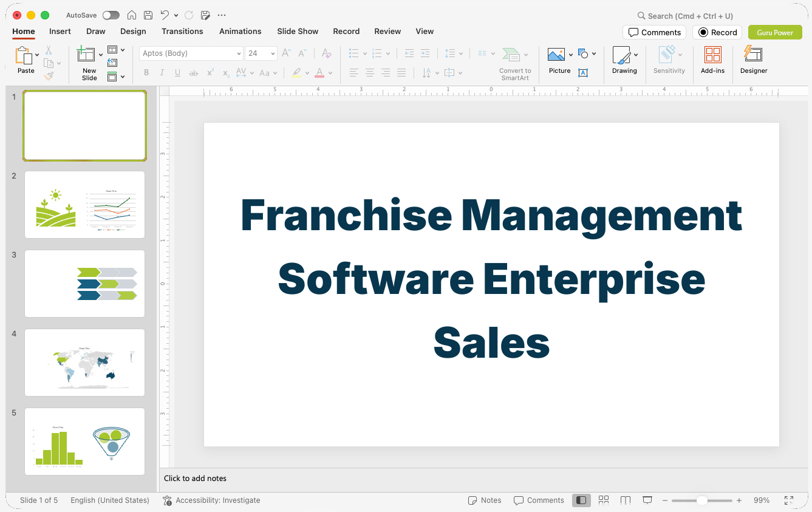Click the Shapes icon
Screen dimensions: 812x512
(x=583, y=54)
